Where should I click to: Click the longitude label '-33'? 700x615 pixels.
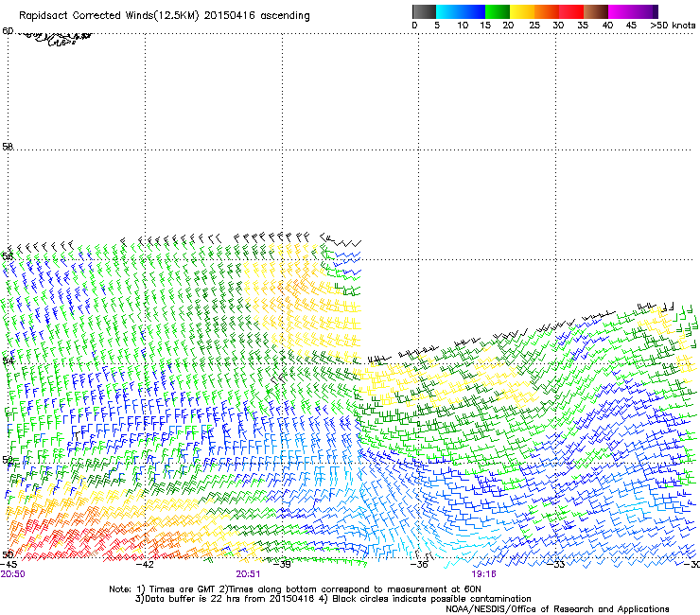coord(556,564)
